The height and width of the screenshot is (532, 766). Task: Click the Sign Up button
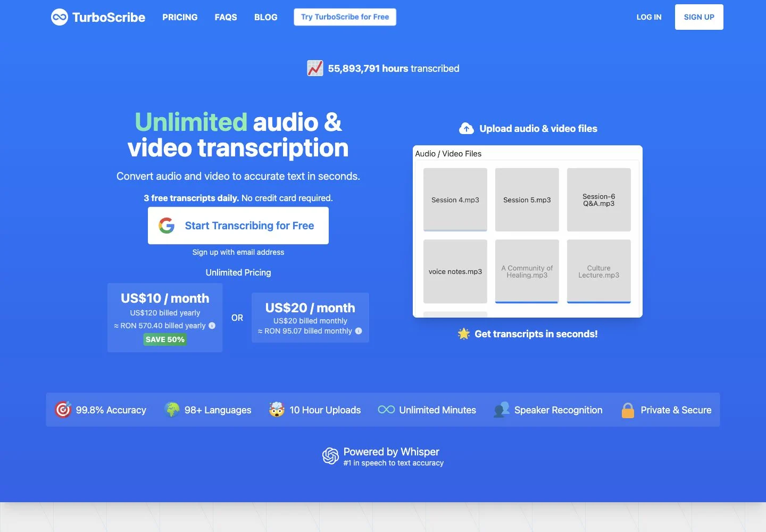point(699,17)
